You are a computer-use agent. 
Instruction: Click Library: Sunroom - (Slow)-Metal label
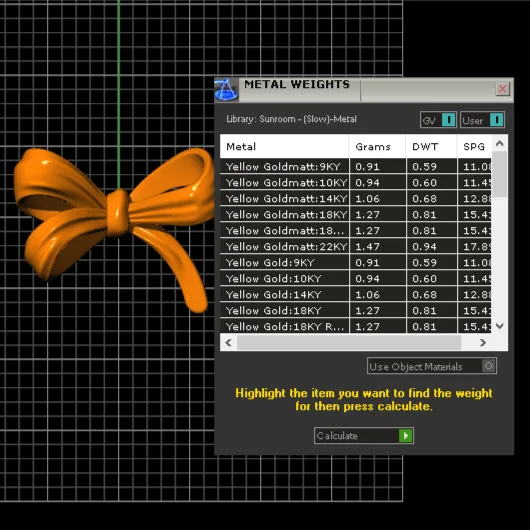coord(291,119)
